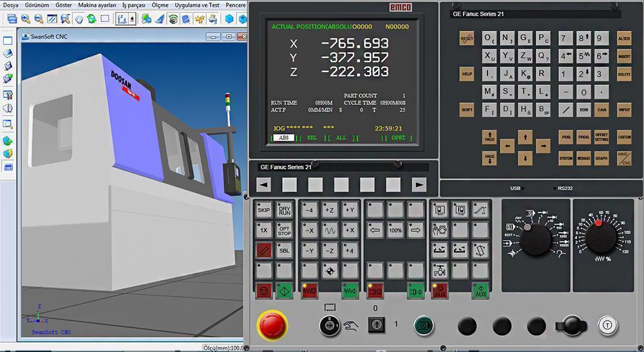
Task: Toggle the DRY RUN key
Action: [284, 210]
